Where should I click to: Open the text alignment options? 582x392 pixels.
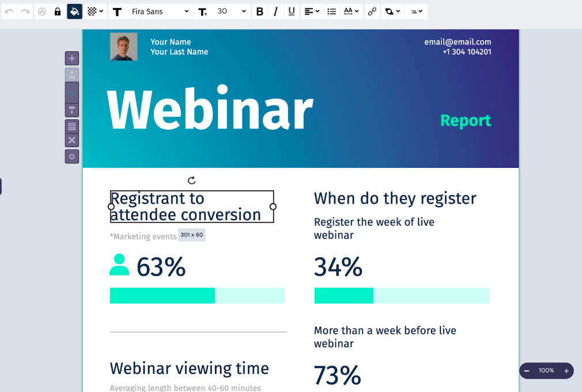coord(312,12)
